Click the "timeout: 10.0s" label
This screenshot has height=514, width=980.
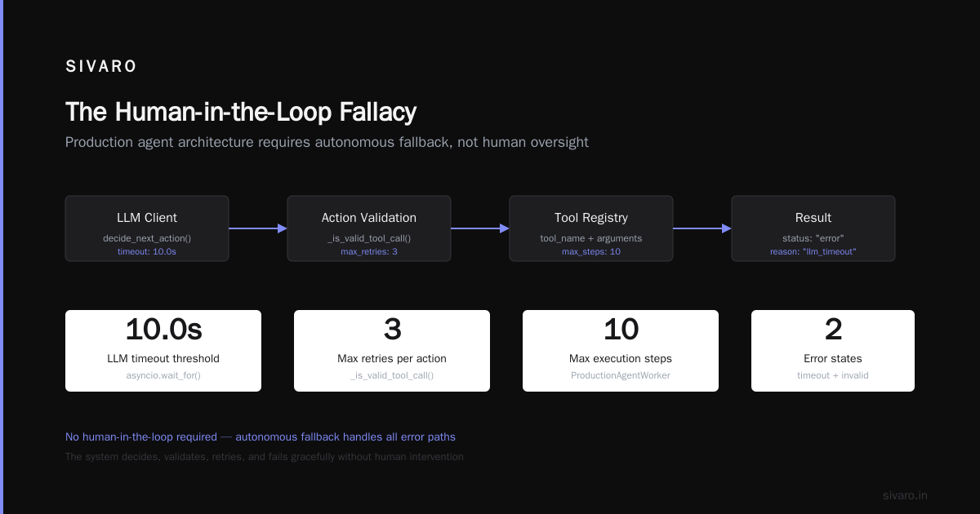pyautogui.click(x=147, y=252)
